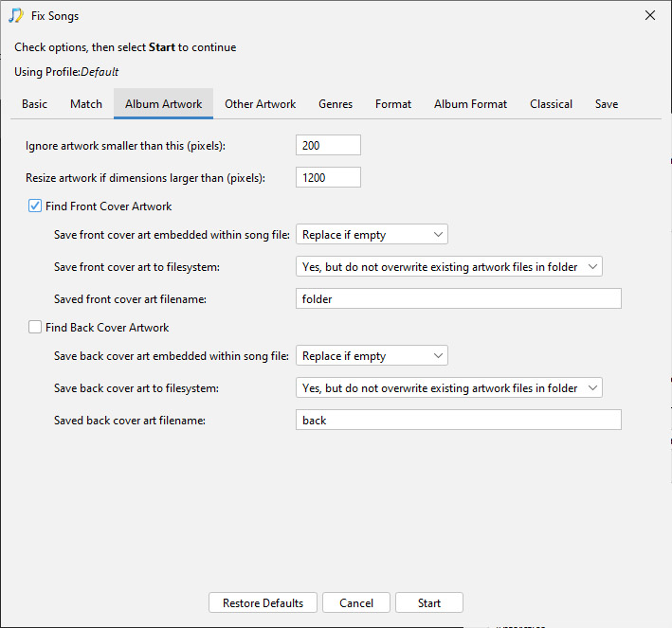Click the ignore artwork smaller than field

[x=328, y=145]
